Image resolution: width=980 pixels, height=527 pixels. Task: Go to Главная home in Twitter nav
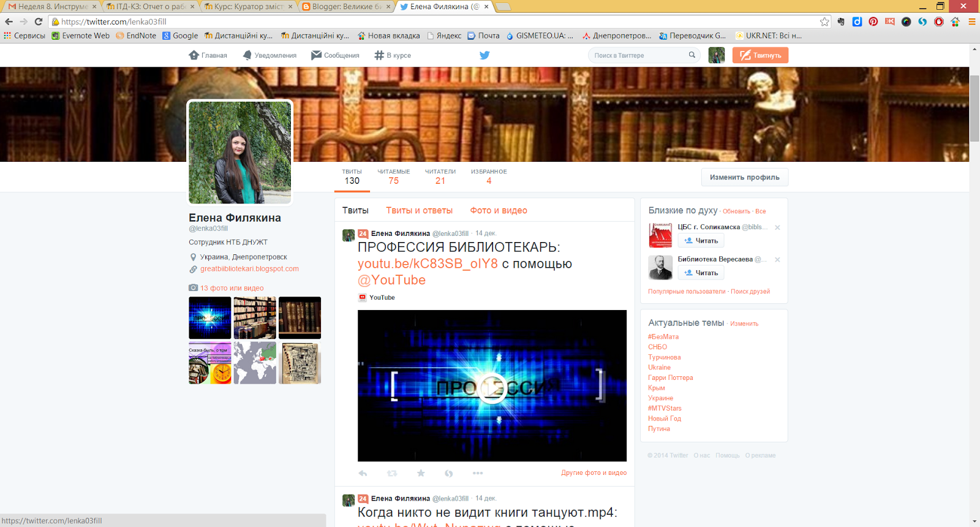click(x=208, y=55)
